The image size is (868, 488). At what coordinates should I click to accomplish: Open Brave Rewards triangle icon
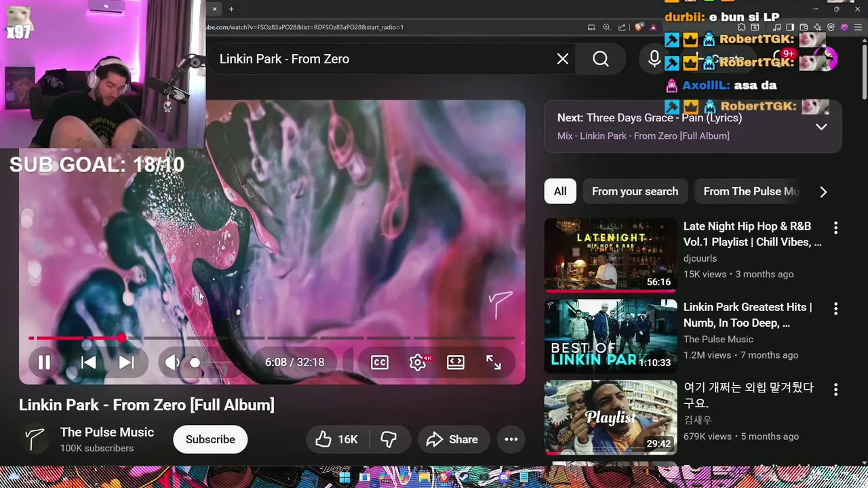coord(654,27)
